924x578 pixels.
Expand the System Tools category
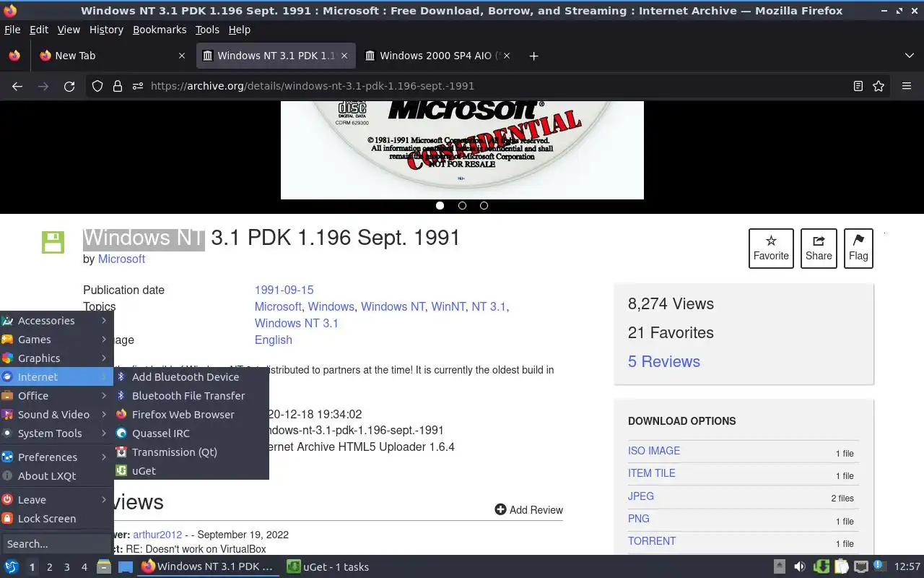(x=56, y=433)
